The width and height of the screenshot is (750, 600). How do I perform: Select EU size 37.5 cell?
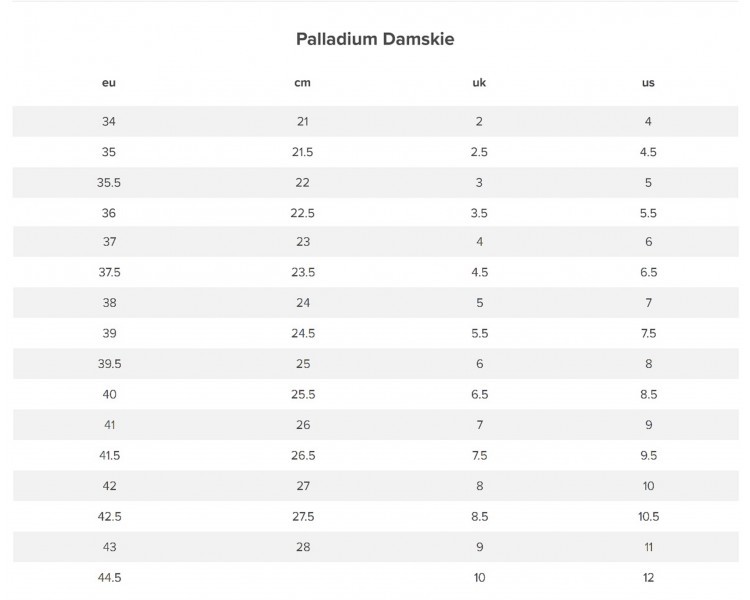pos(109,273)
